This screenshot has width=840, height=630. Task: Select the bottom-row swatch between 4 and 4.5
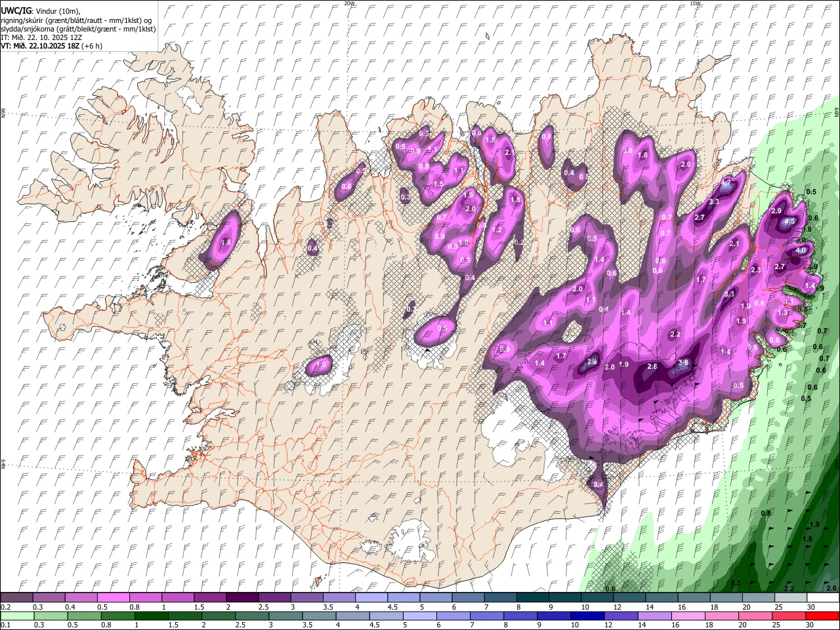(352, 616)
